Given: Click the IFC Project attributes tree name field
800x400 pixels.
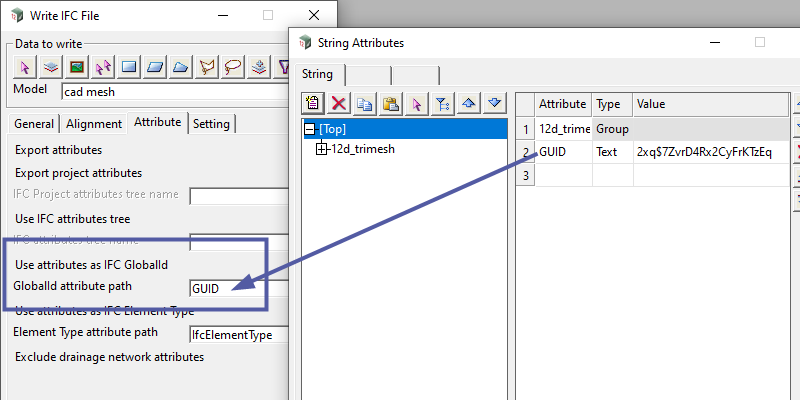Looking at the screenshot, I should (239, 196).
